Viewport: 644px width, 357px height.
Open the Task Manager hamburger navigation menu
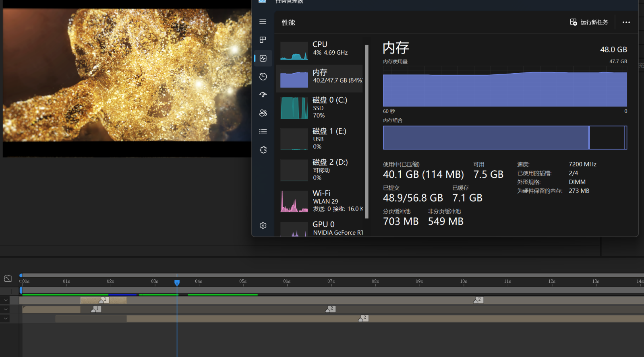[263, 22]
